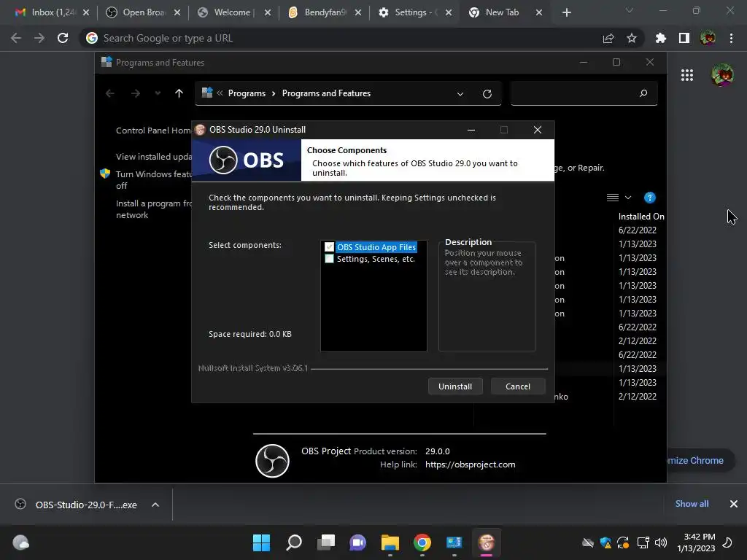
Task: Open Google Chrome taskbar icon
Action: click(x=422, y=542)
